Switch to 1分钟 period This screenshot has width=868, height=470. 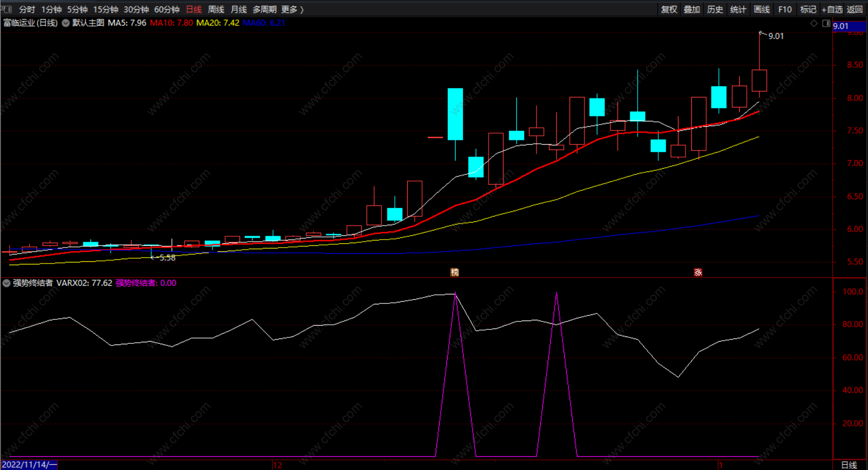click(x=51, y=9)
